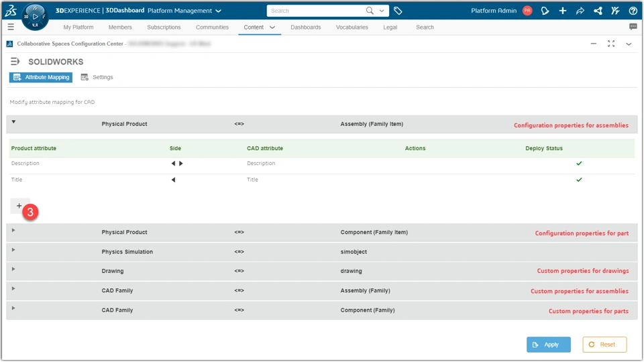Screen dimensions: 644x362
Task: Click the Actions column header
Action: pos(415,148)
